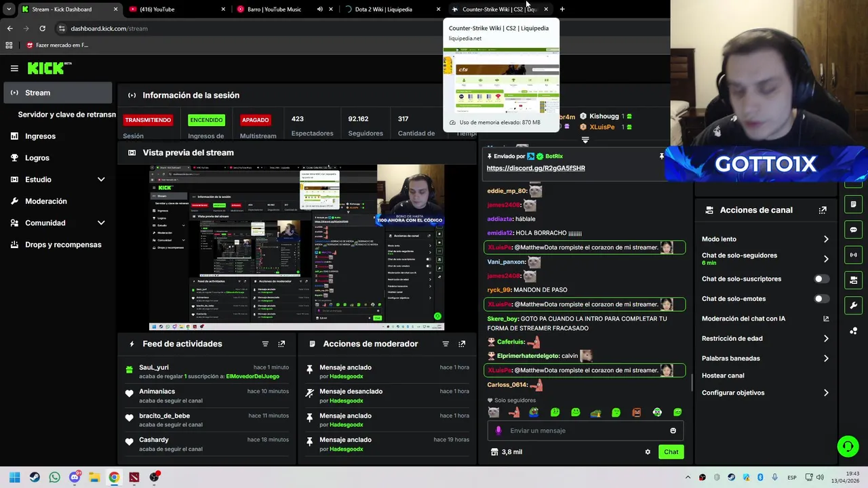Click ElMovedorDelJuego in the activity feed
The width and height of the screenshot is (868, 488).
252,376
